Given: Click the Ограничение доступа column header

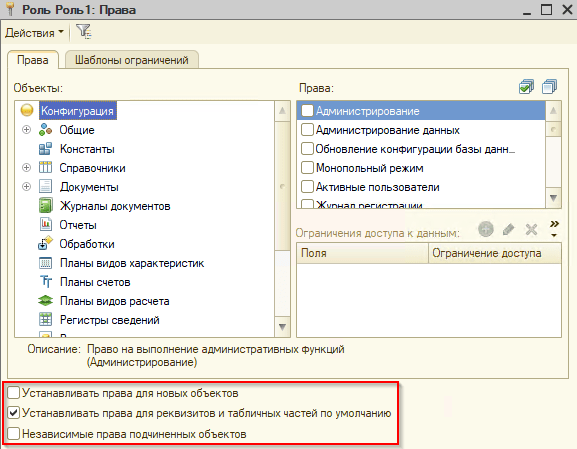Looking at the screenshot, I should [495, 253].
